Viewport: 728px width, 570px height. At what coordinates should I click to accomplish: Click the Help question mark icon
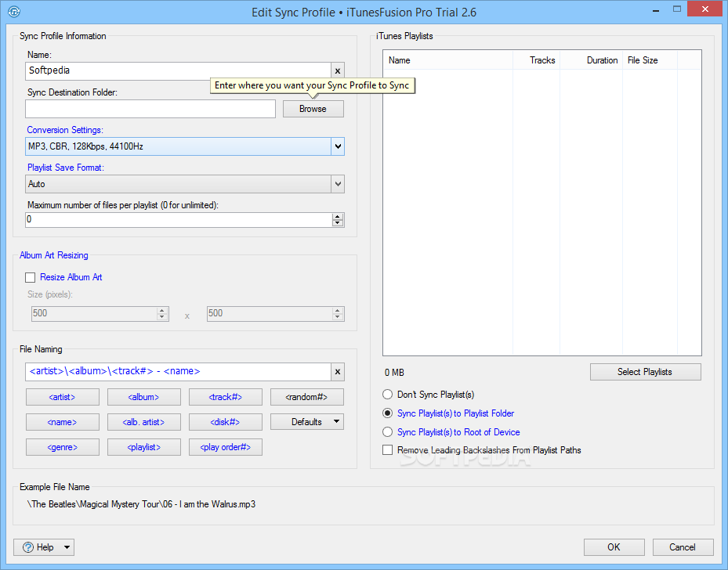coord(28,547)
